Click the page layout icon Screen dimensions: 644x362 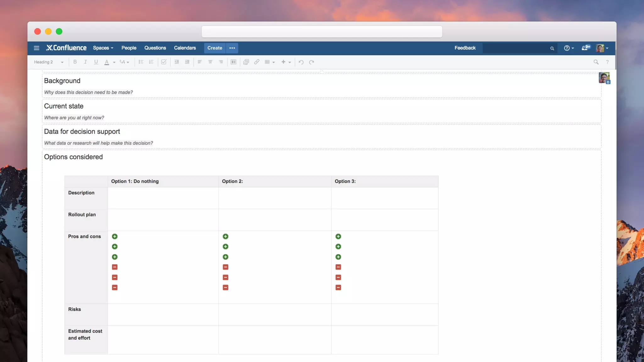pyautogui.click(x=233, y=62)
